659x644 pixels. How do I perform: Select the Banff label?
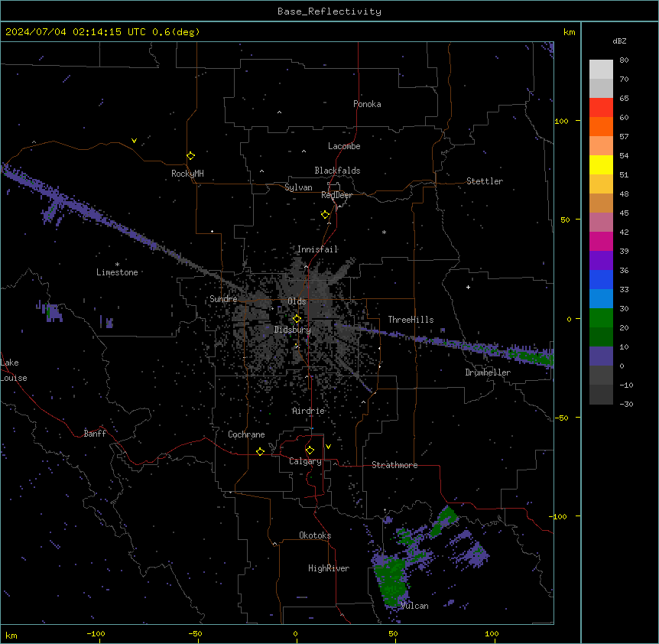click(95, 434)
